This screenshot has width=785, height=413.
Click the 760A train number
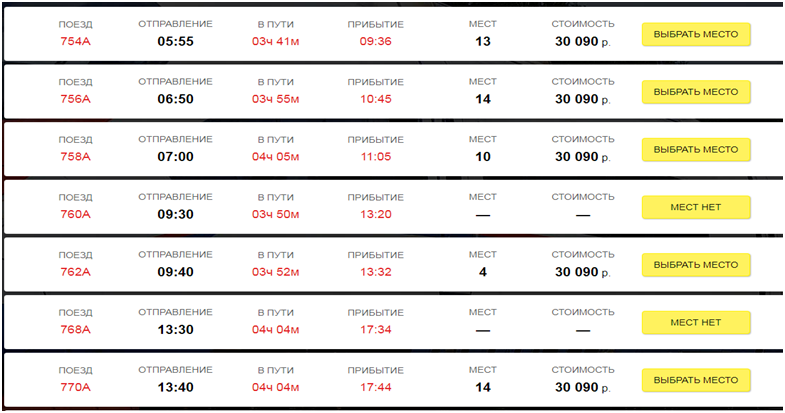click(75, 214)
